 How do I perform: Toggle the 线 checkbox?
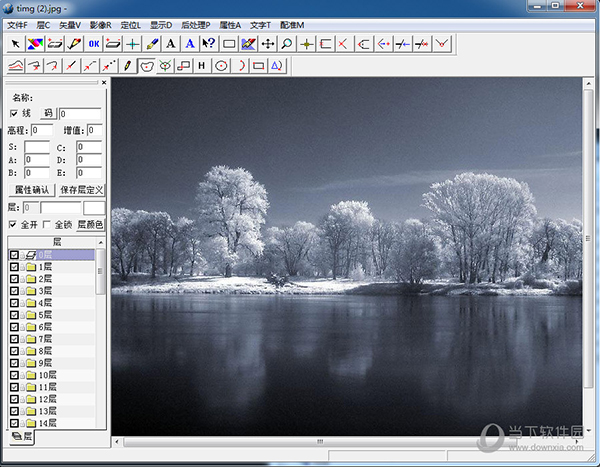click(14, 113)
